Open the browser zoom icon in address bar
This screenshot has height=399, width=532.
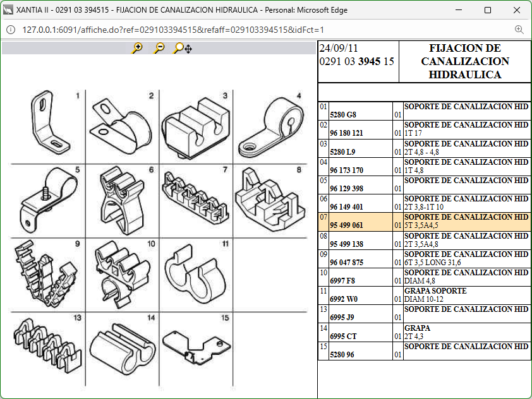click(519, 30)
